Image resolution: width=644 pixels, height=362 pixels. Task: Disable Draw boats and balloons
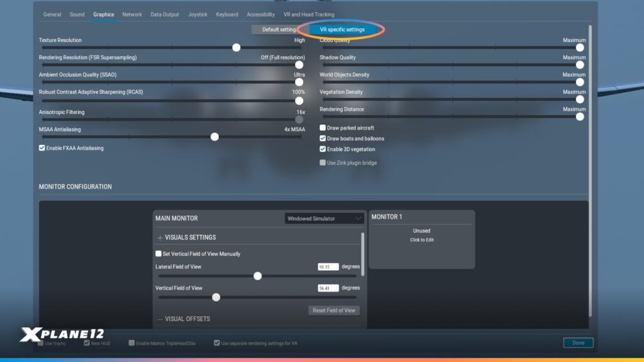click(323, 138)
